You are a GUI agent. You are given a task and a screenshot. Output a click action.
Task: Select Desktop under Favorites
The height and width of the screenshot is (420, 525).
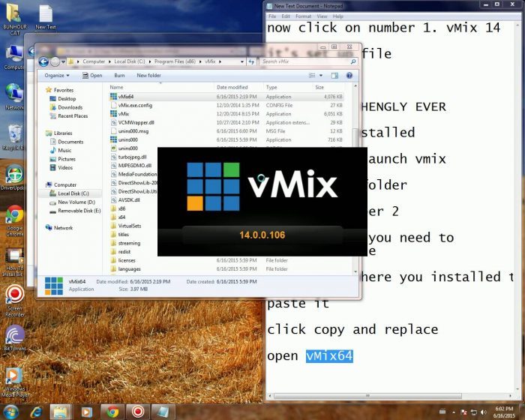click(67, 98)
